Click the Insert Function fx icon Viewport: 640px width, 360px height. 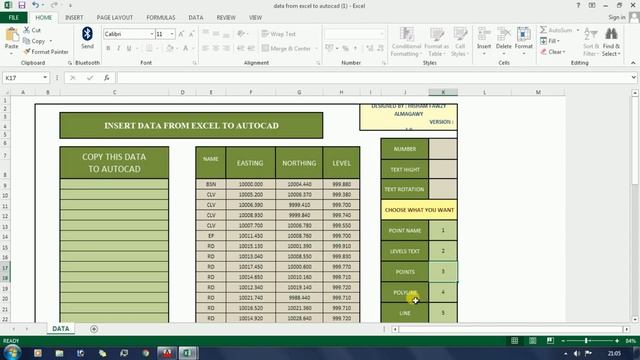107,78
